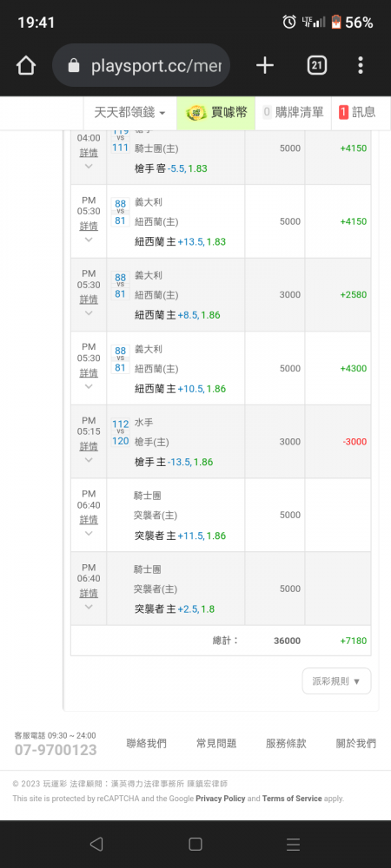The image size is (391, 868).
Task: Open 詳情 for 突襲者主 +2.5 bet
Action: tap(89, 593)
